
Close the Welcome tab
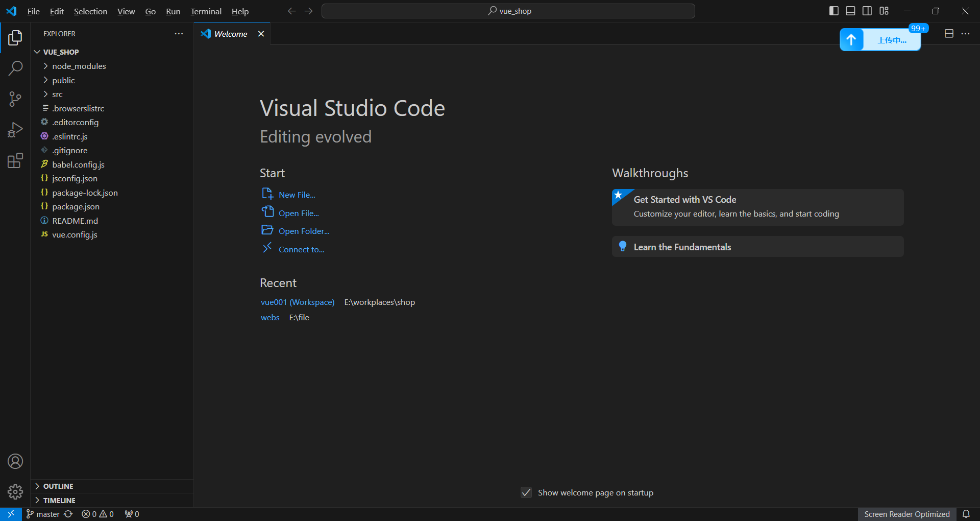click(261, 34)
